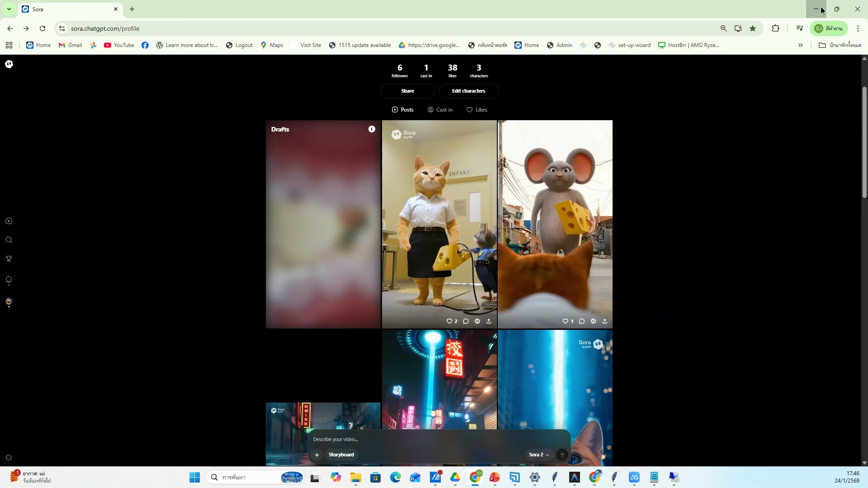Open the Chrome tab search dropdown arrow
868x488 pixels.
pos(9,9)
